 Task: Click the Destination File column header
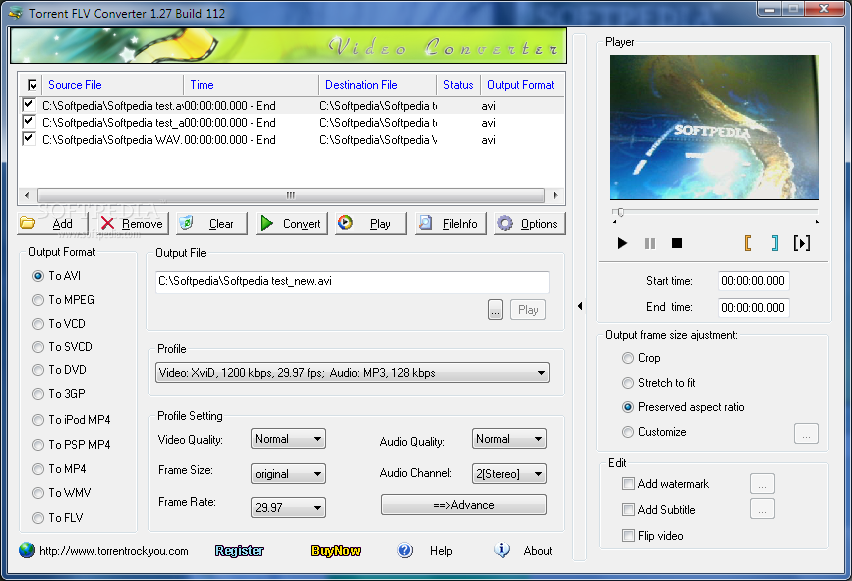pyautogui.click(x=378, y=85)
